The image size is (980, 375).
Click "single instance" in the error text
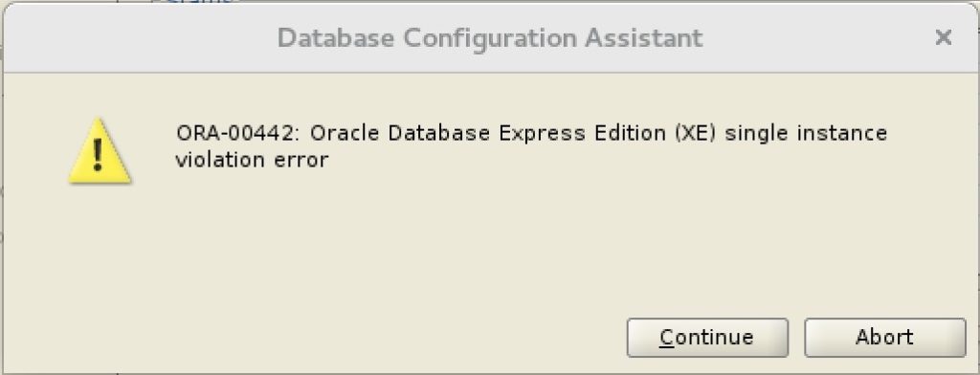806,134
